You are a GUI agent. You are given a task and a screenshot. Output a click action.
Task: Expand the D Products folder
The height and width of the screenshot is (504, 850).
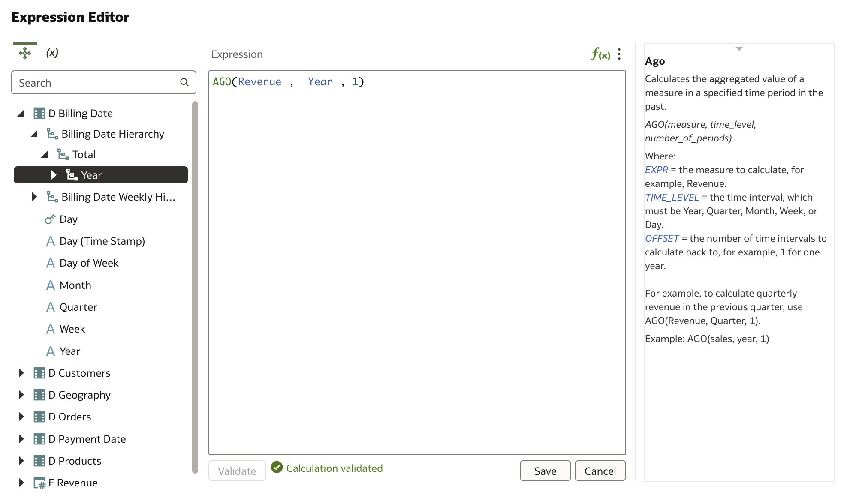(x=21, y=461)
